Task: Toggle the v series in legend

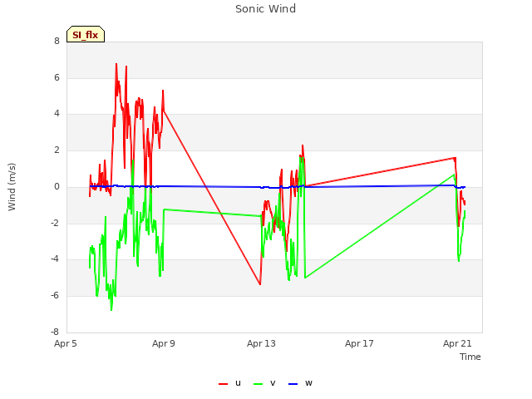Action: point(264,383)
